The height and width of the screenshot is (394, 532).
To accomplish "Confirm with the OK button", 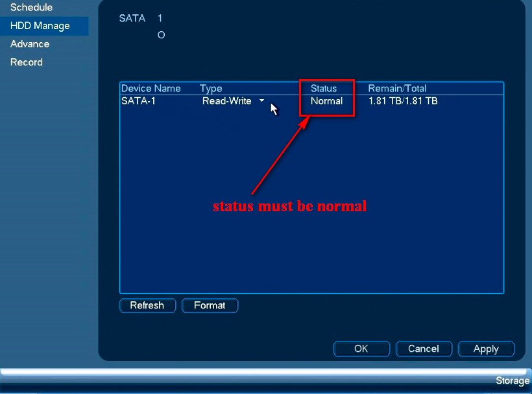I will coord(361,349).
